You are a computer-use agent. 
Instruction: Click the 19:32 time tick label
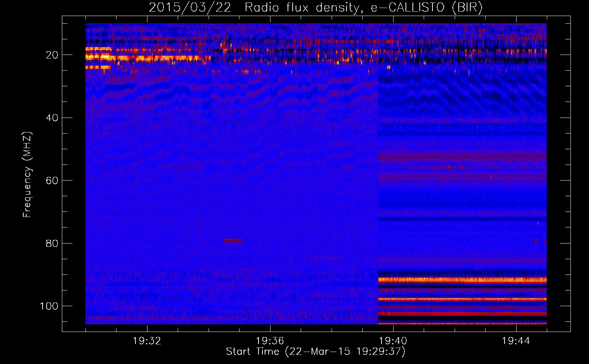coord(147,341)
